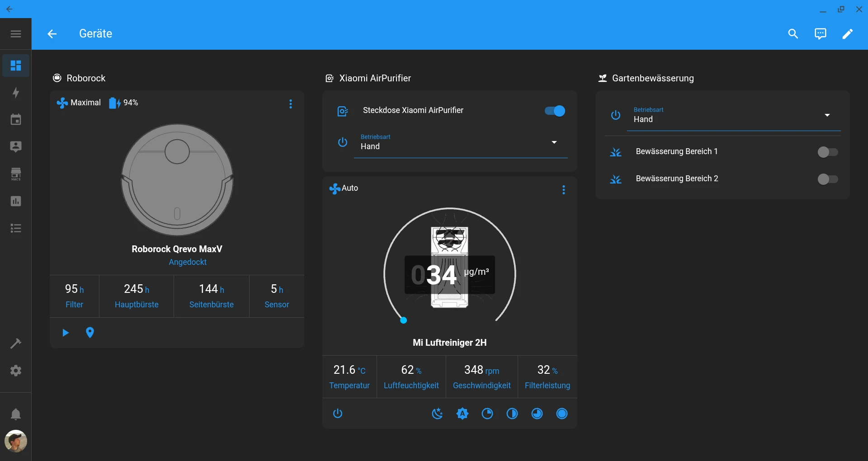Click the 034 µg/m³ PM2.5 reading

pyautogui.click(x=450, y=275)
